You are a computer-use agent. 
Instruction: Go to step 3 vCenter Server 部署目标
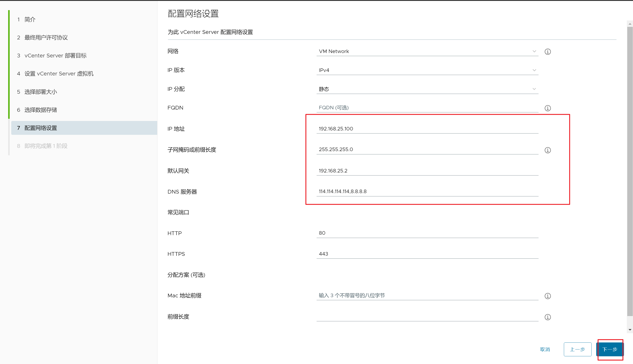tap(55, 55)
